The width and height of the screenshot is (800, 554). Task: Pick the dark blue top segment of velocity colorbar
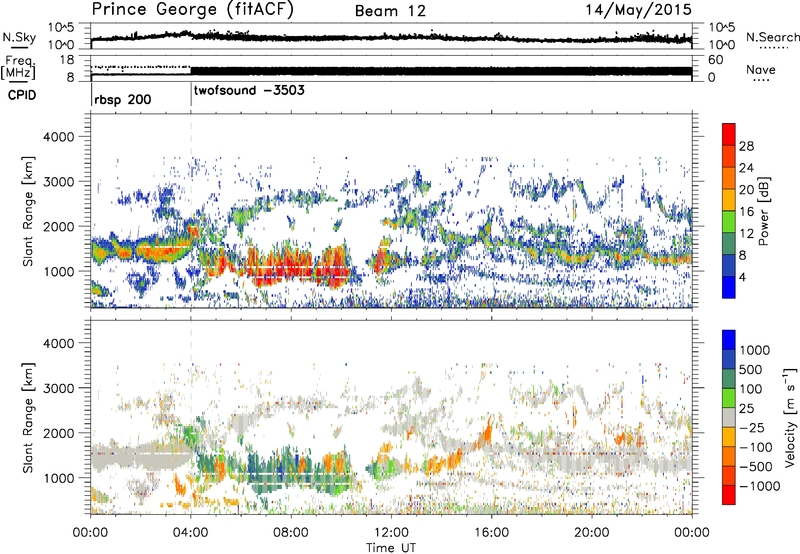tap(729, 340)
